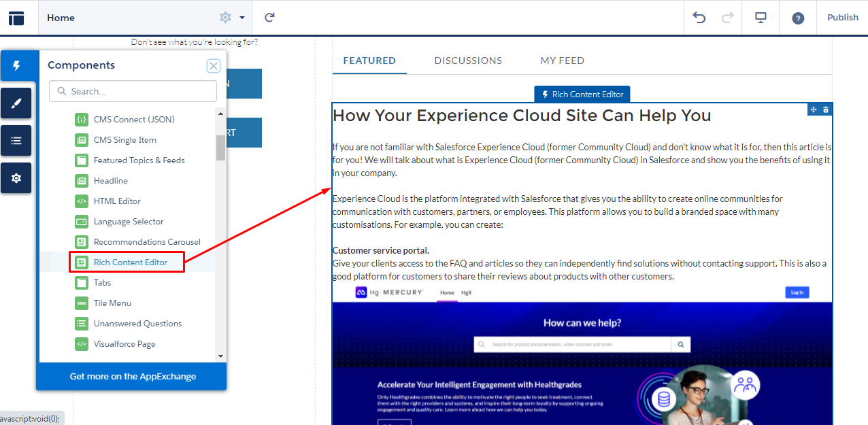This screenshot has width=868, height=425.
Task: Click the Undo arrow icon
Action: pyautogui.click(x=699, y=18)
